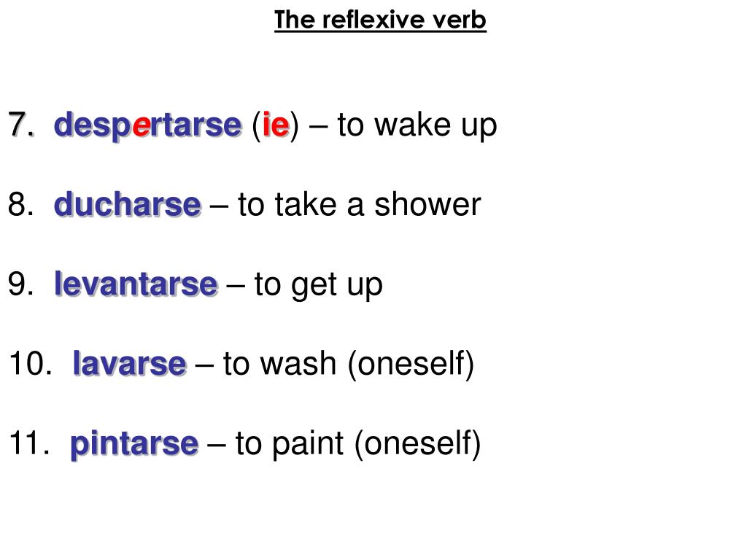Click the phrase 'to wash (oneself)'
Screen dimensions: 747x560
(348, 365)
